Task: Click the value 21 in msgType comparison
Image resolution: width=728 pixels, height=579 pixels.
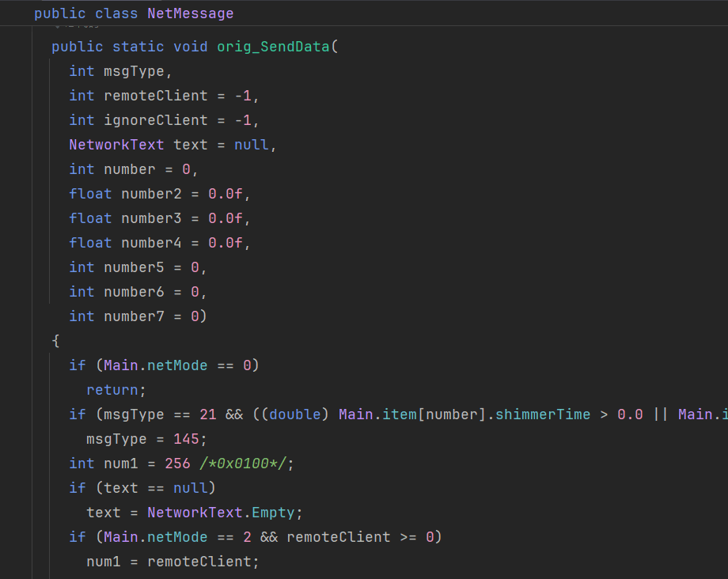Action: (x=208, y=414)
